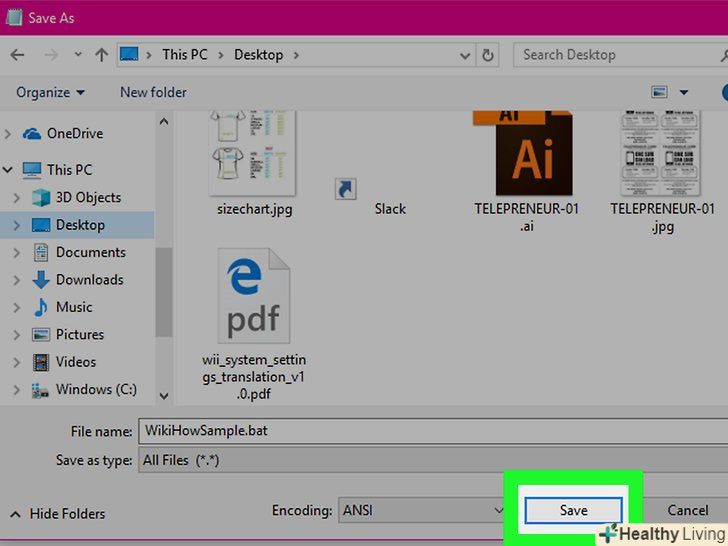Expand the Downloads tree node
This screenshot has height=546, width=728.
click(x=17, y=280)
